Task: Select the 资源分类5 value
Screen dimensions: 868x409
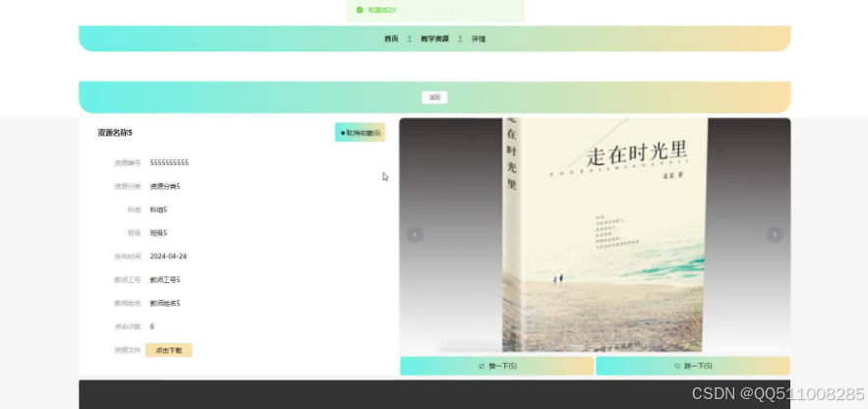Action: (x=165, y=186)
